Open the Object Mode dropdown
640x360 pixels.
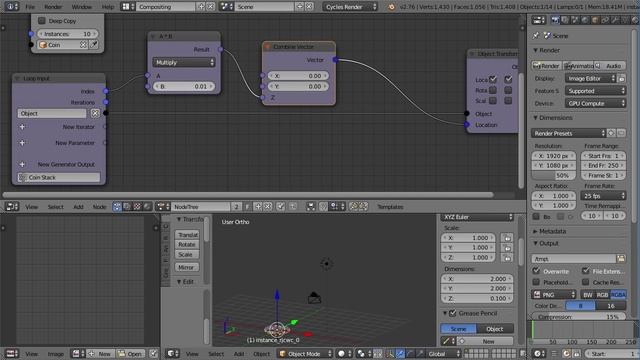(305, 353)
